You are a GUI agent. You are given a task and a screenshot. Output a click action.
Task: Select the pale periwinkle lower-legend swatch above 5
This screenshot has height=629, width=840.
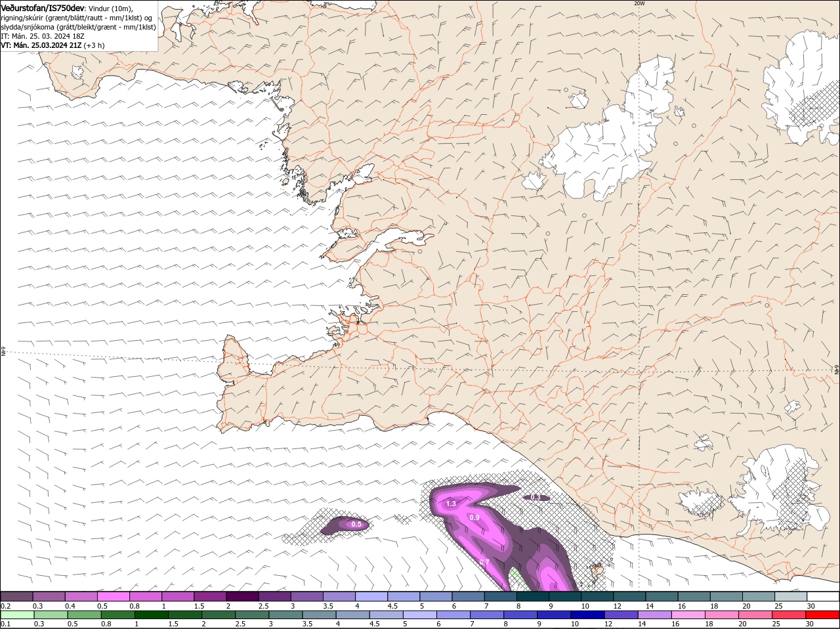click(420, 615)
